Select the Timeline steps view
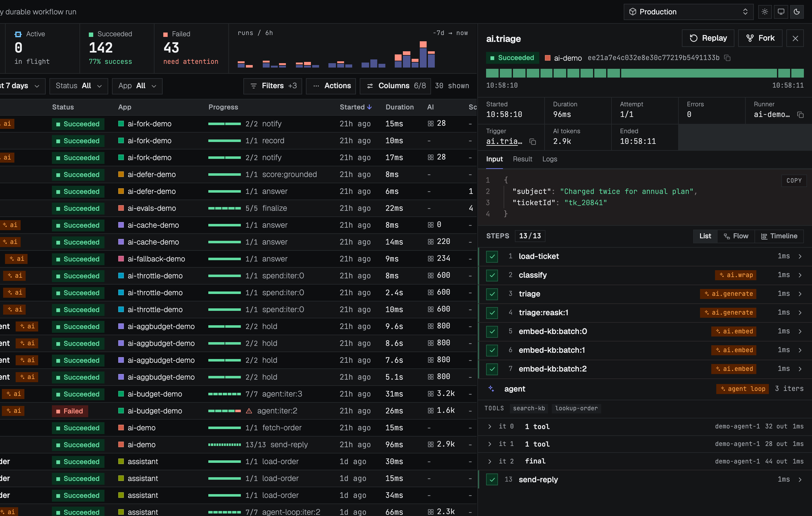The height and width of the screenshot is (516, 812). (779, 236)
